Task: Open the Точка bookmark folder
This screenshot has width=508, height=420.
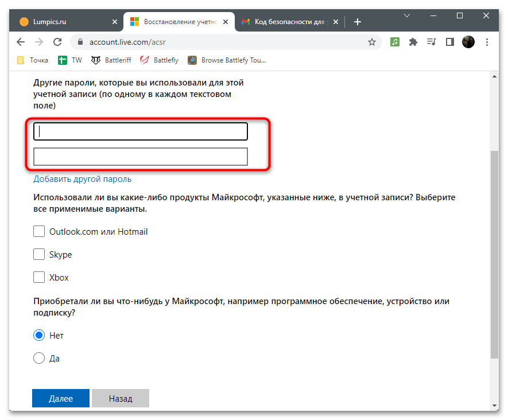Action: click(x=33, y=60)
